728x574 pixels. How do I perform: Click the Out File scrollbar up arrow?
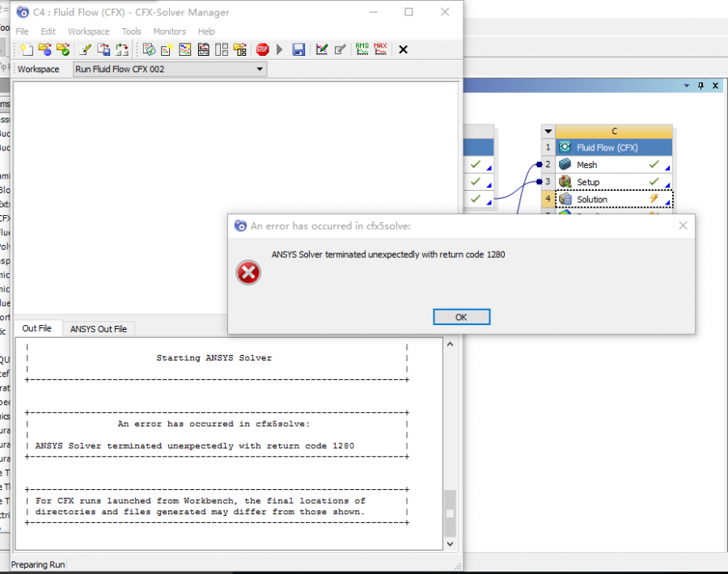click(450, 344)
